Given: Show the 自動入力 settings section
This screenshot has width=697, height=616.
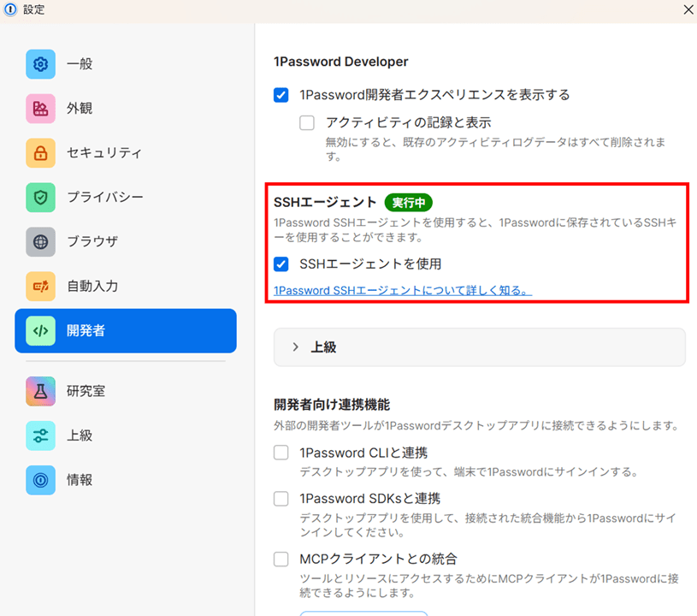Looking at the screenshot, I should [126, 287].
